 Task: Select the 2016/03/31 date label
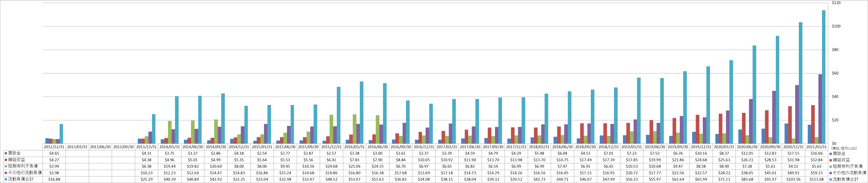pyautogui.click(x=354, y=147)
